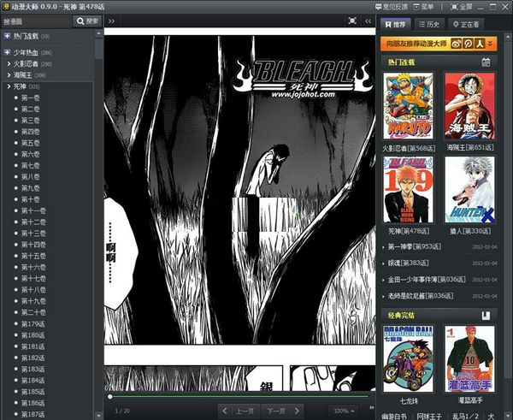Expand the 海贼王 tree node
This screenshot has width=513, height=420.
click(9, 75)
